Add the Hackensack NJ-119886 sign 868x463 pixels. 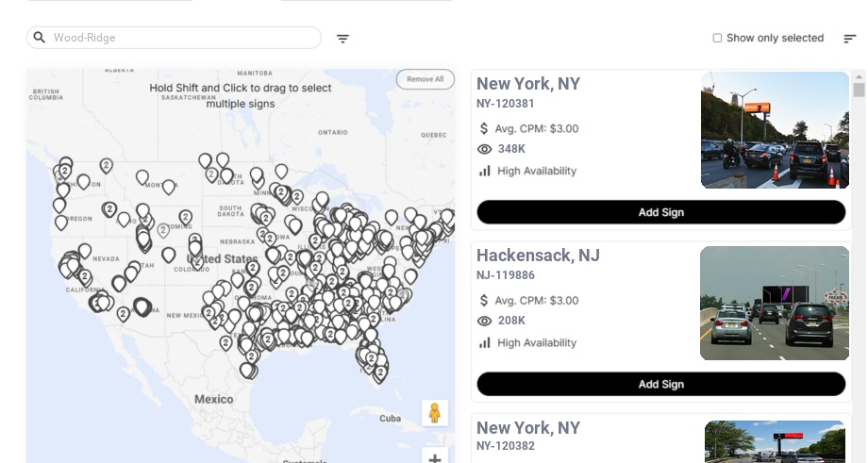click(x=660, y=384)
